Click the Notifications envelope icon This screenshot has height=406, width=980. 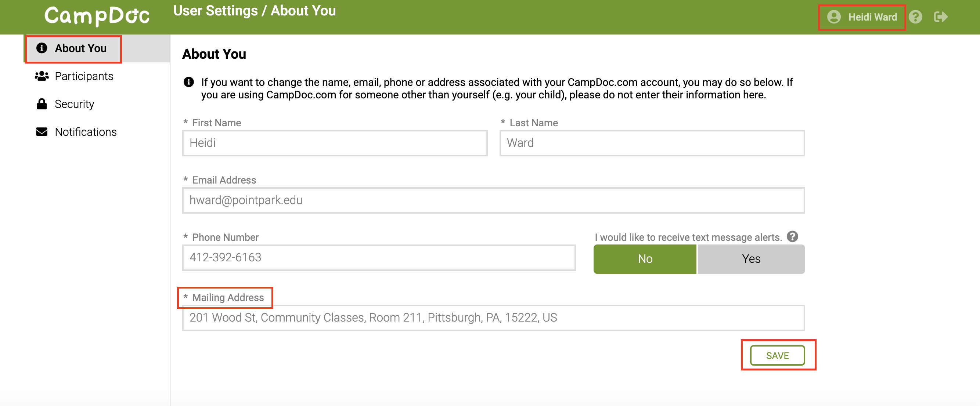coord(42,132)
